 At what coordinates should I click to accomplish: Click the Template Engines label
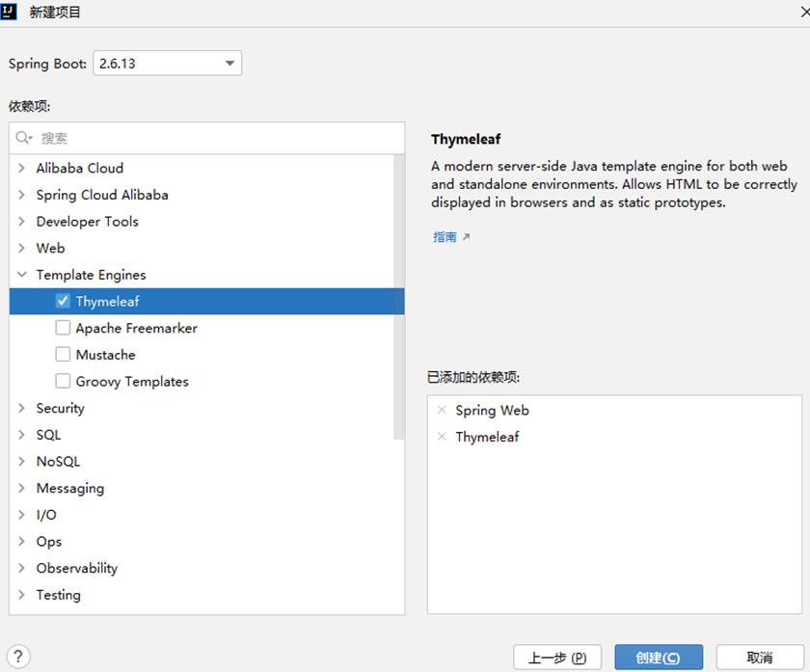(x=91, y=275)
